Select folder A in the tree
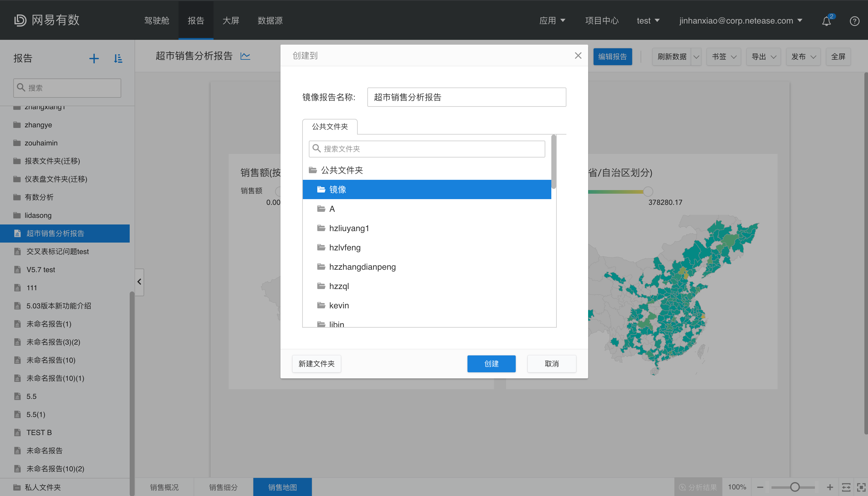This screenshot has width=868, height=496. click(x=427, y=209)
